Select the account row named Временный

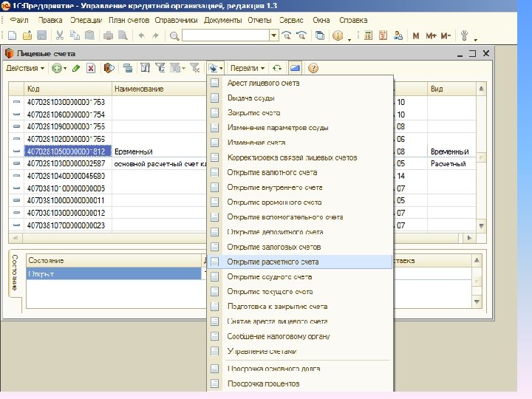point(133,151)
